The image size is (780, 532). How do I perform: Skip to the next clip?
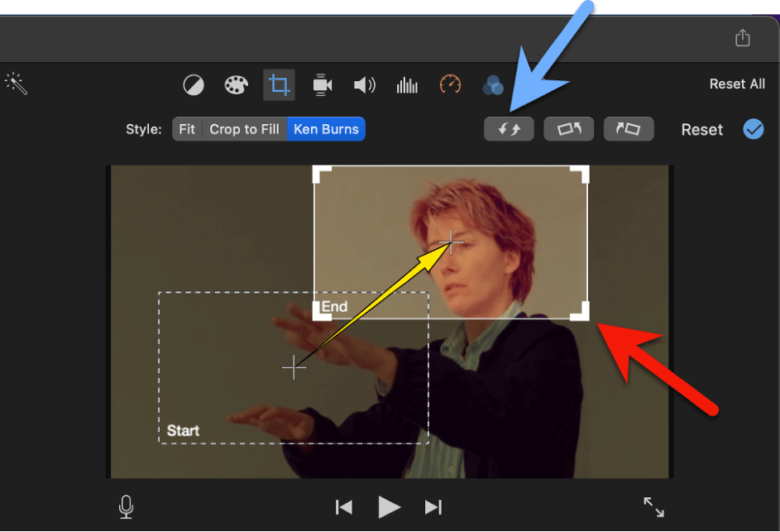tap(433, 507)
